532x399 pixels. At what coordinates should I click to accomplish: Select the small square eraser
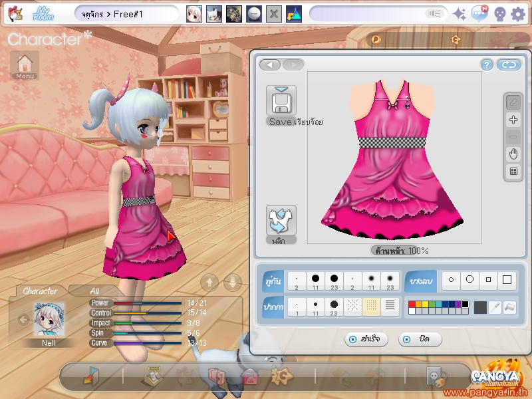point(489,280)
